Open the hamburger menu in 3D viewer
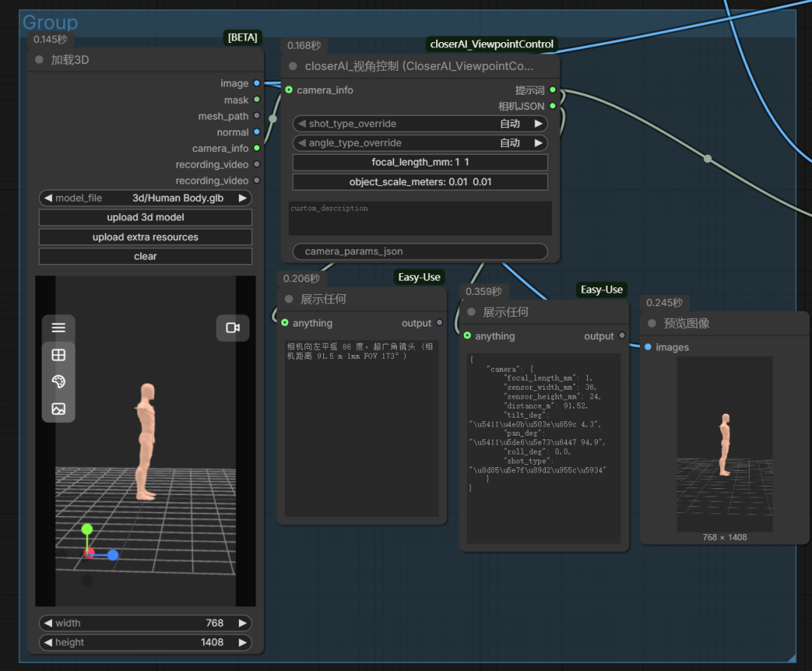The width and height of the screenshot is (812, 671). pos(59,327)
